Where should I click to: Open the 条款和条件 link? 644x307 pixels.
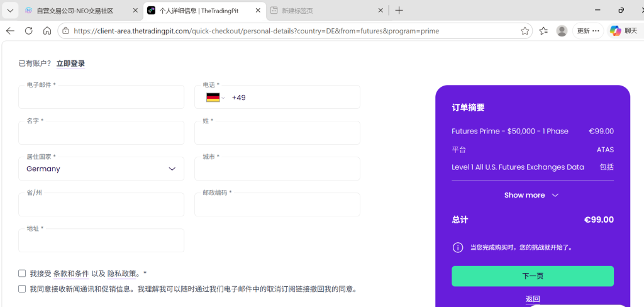[71, 273]
